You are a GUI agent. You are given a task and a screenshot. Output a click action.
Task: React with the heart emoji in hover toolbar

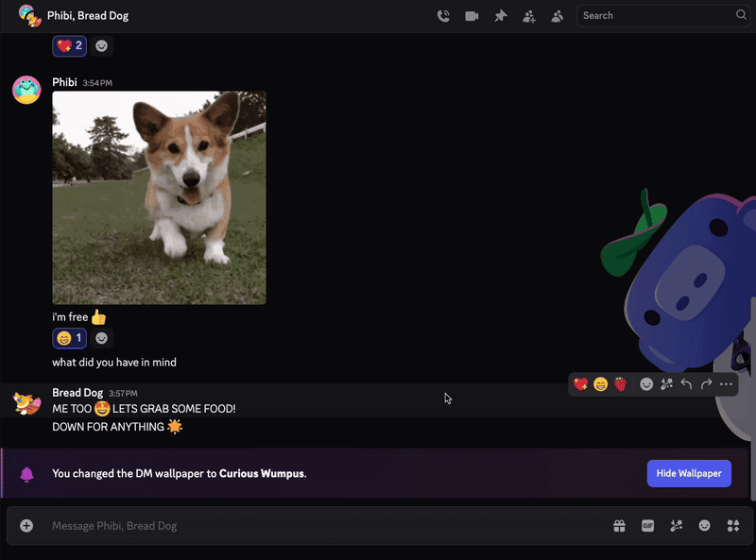[x=580, y=384]
